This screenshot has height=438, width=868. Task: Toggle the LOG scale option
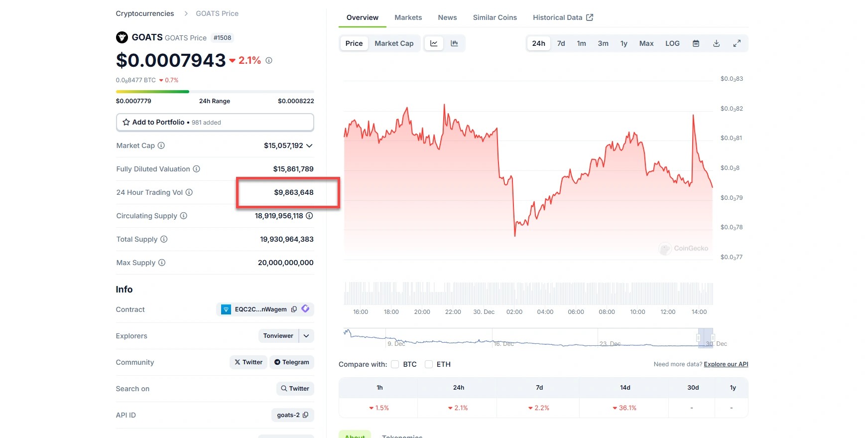click(x=672, y=43)
